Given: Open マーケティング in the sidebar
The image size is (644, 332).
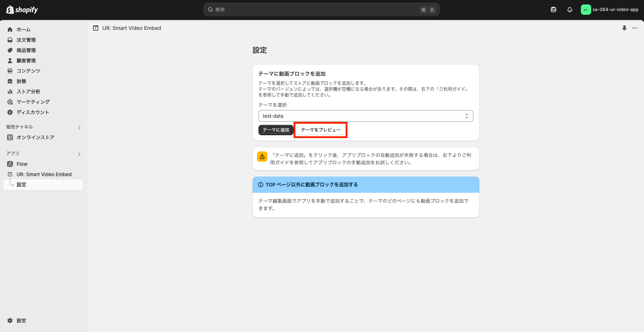Looking at the screenshot, I should click(43, 102).
